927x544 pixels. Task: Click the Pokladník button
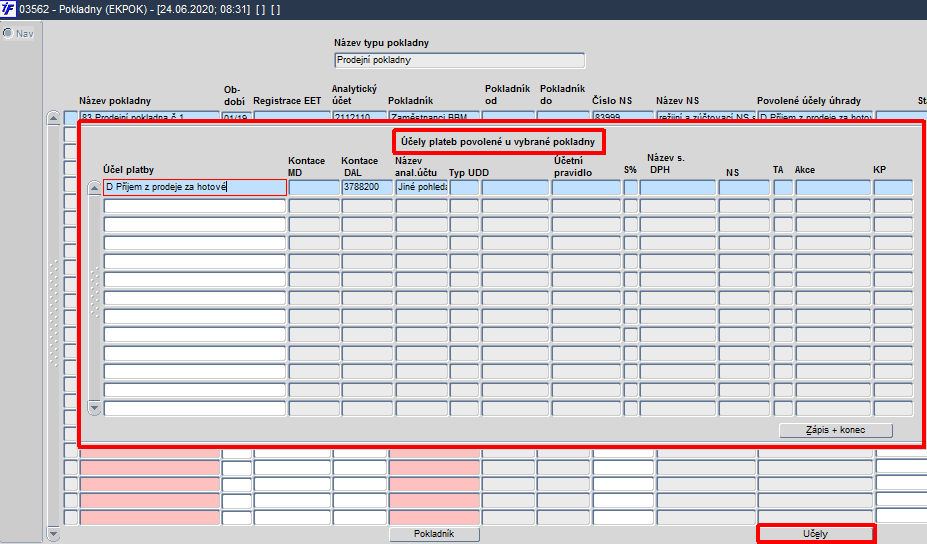434,534
